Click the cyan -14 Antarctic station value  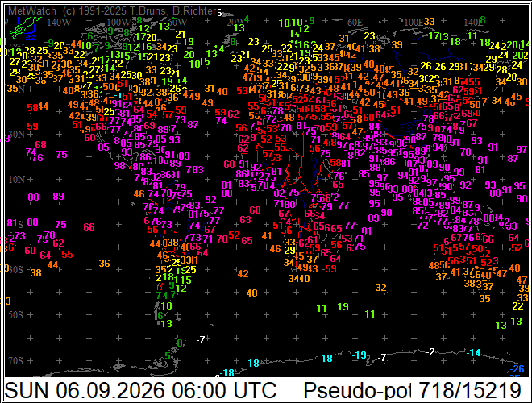click(473, 353)
